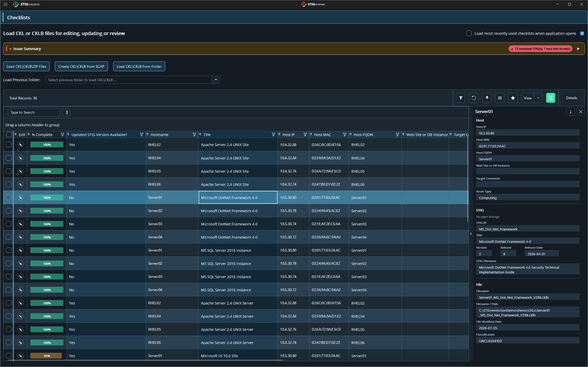Open the View dropdown chevron
This screenshot has width=588, height=367.
[538, 98]
